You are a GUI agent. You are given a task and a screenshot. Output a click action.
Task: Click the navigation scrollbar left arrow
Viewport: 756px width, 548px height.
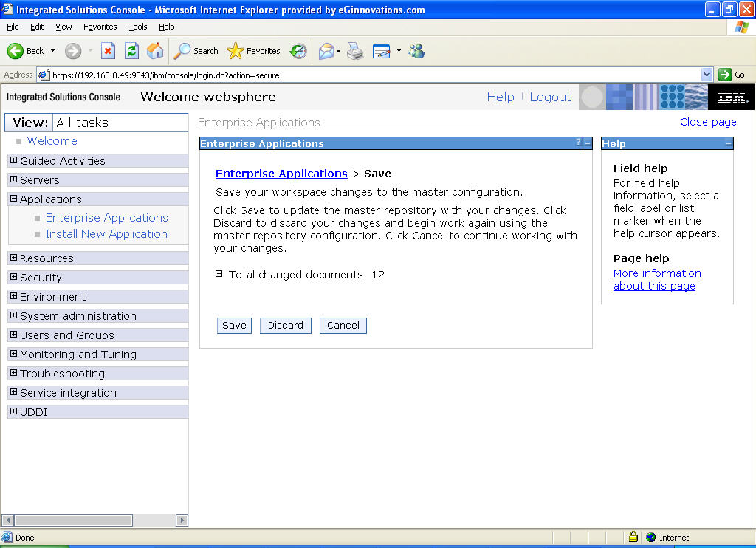(x=7, y=520)
